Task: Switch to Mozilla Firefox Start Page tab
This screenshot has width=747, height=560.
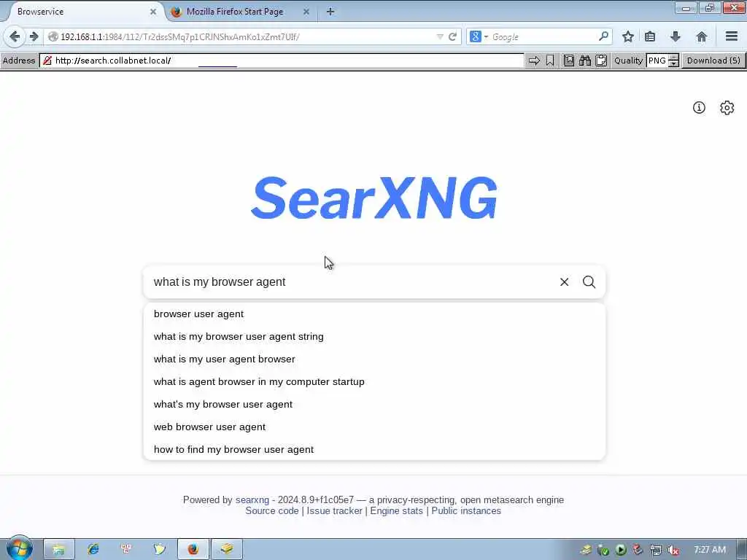Action: pos(234,12)
